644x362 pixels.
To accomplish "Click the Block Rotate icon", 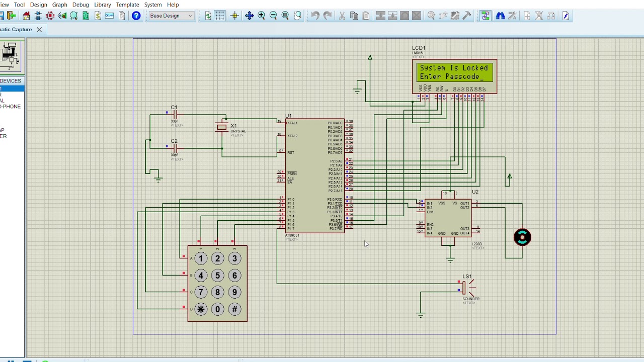I will tap(405, 16).
